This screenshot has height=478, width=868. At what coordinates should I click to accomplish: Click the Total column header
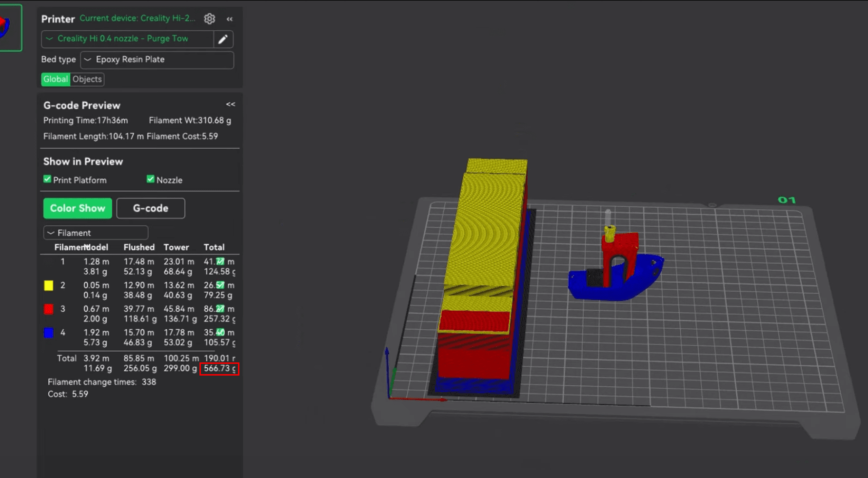[x=214, y=247]
